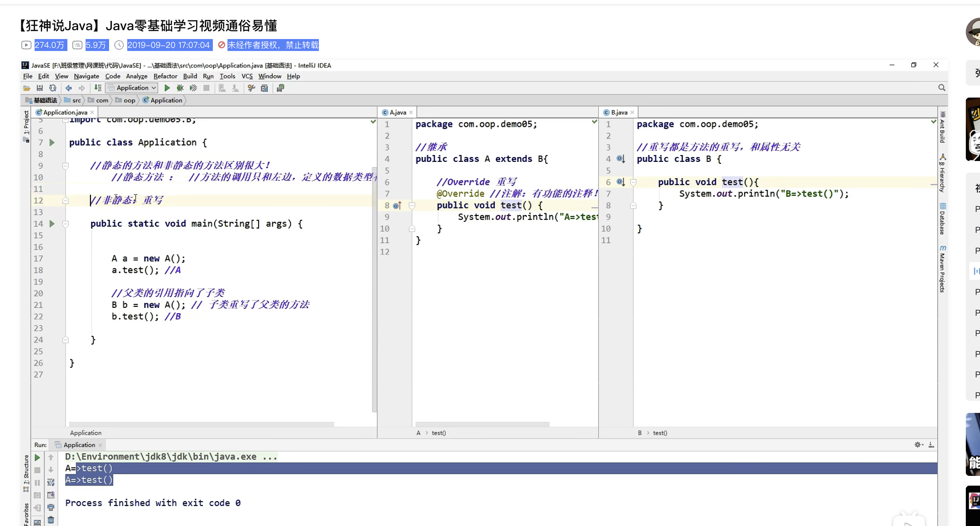Toggle soft-wrap in the Run console
The width and height of the screenshot is (980, 526).
pos(51,482)
